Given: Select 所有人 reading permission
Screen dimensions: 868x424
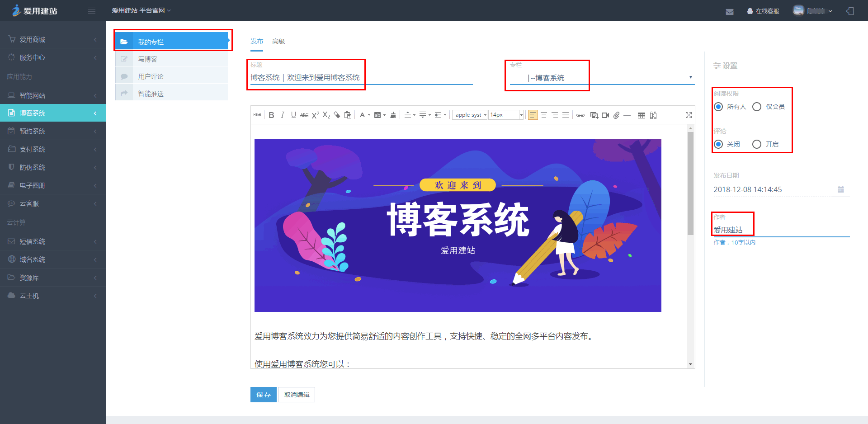Looking at the screenshot, I should [x=718, y=107].
